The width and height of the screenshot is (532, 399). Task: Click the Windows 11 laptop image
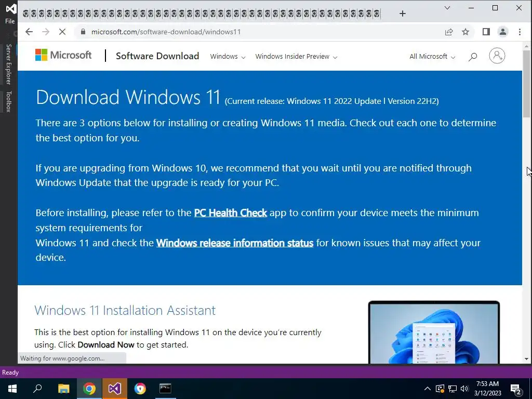click(x=434, y=332)
